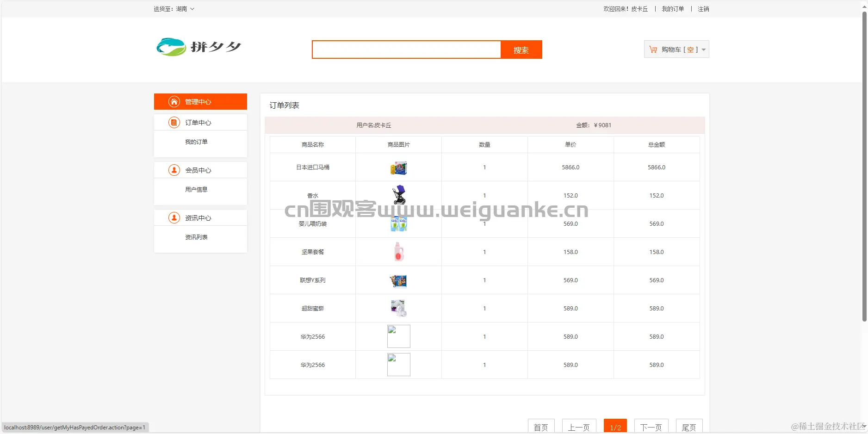868x434 pixels.
Task: Open the 联想Y系列 product image
Action: coord(398,280)
